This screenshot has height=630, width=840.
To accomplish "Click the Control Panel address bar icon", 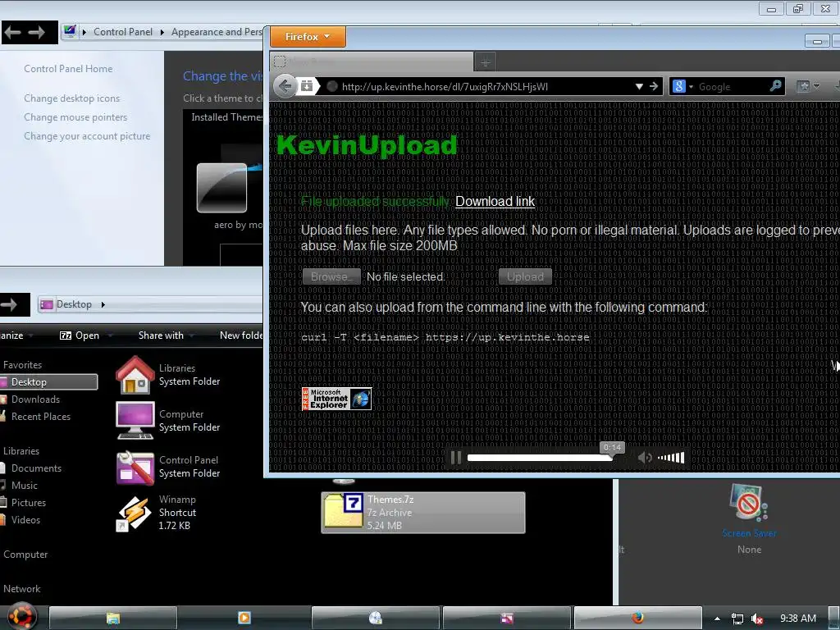I will click(70, 32).
